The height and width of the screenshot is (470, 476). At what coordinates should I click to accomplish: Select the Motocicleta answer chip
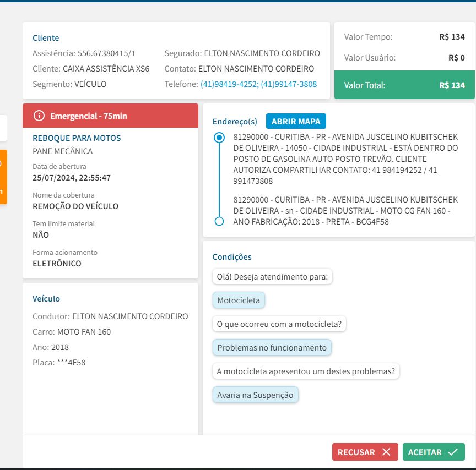point(239,300)
